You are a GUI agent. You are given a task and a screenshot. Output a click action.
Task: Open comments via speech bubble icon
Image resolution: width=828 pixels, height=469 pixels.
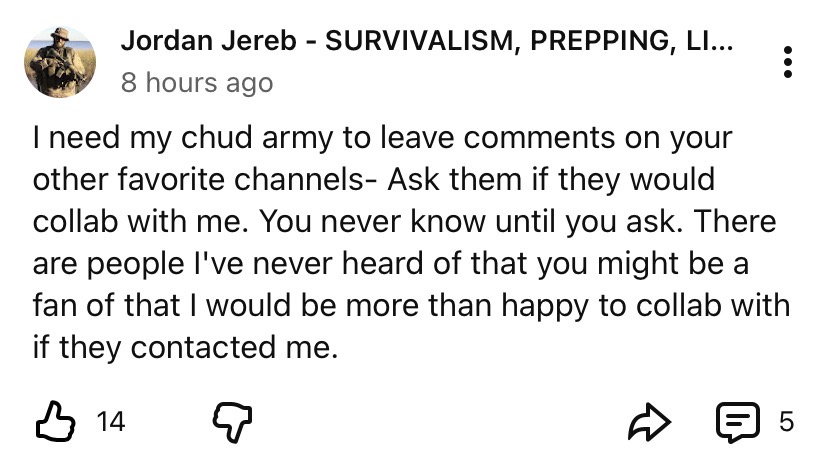tap(738, 422)
